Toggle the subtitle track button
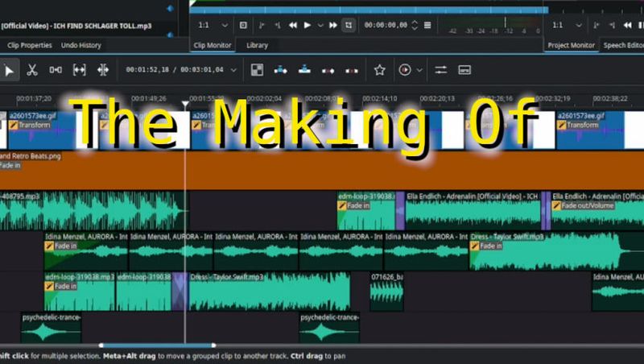 (464, 70)
